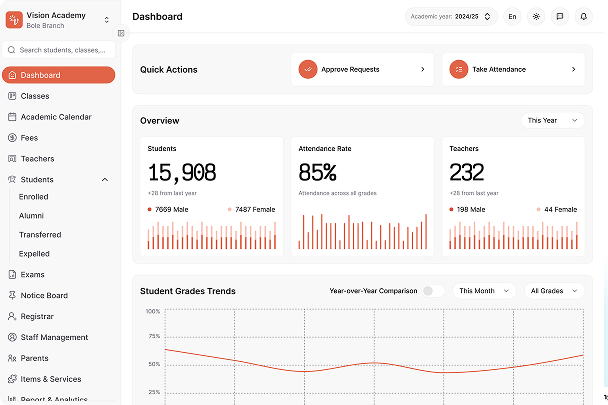Image resolution: width=608 pixels, height=405 pixels.
Task: Click the Students 15,908 count
Action: [182, 172]
